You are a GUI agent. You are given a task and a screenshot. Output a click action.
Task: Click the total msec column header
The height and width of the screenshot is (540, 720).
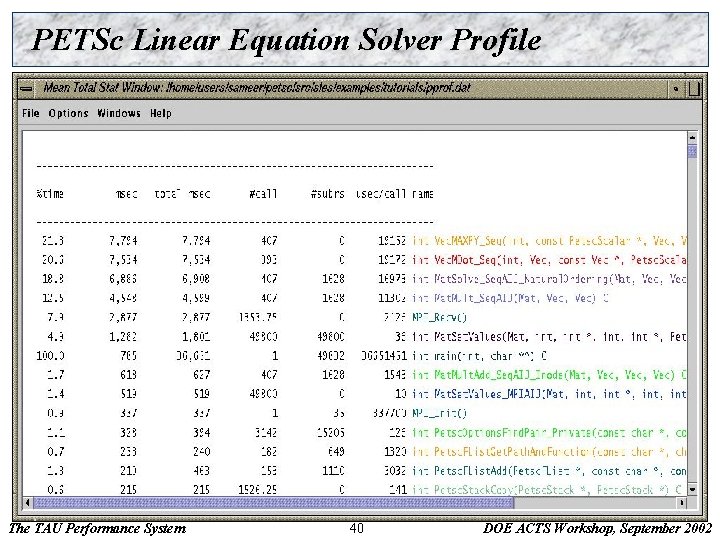coord(182,194)
